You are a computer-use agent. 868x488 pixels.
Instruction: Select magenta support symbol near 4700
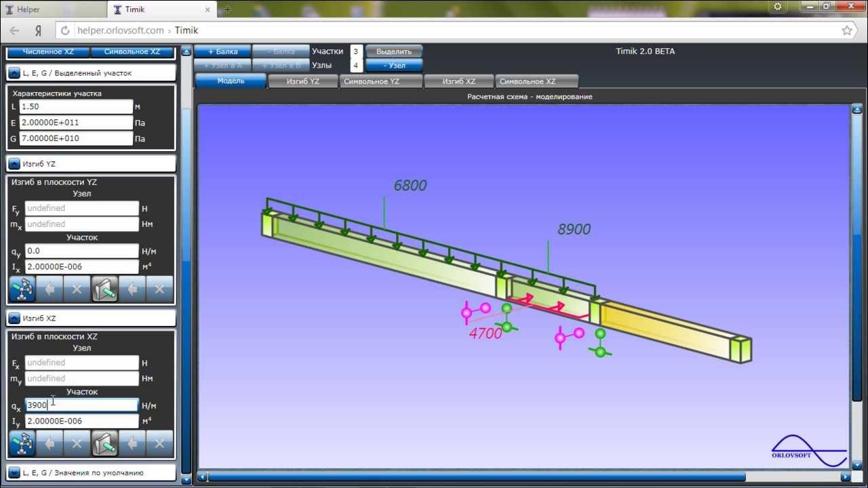point(475,312)
